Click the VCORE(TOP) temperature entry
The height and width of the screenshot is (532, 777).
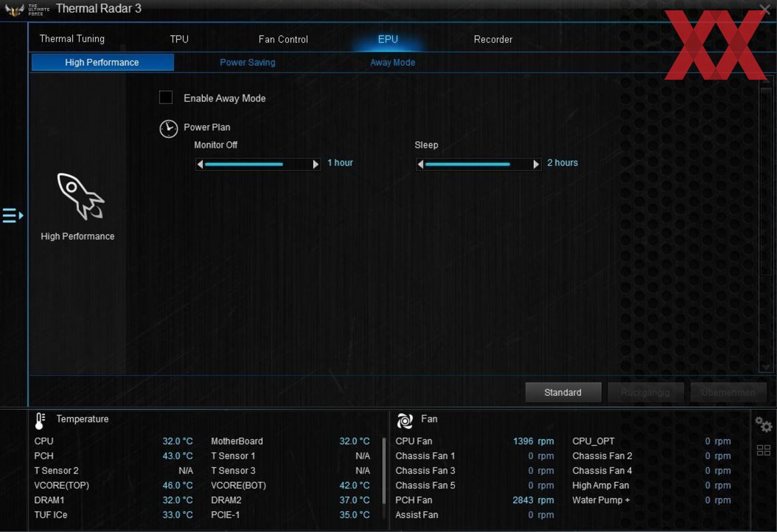point(114,485)
